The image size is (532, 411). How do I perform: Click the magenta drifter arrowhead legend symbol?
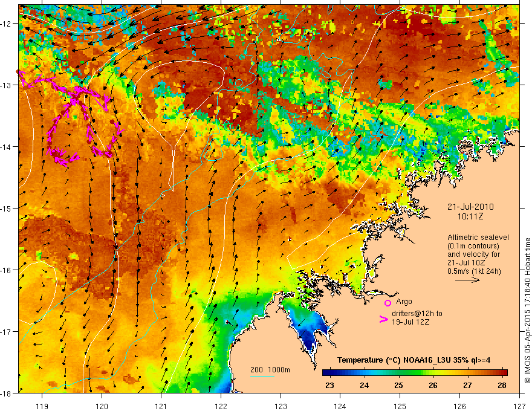(383, 319)
